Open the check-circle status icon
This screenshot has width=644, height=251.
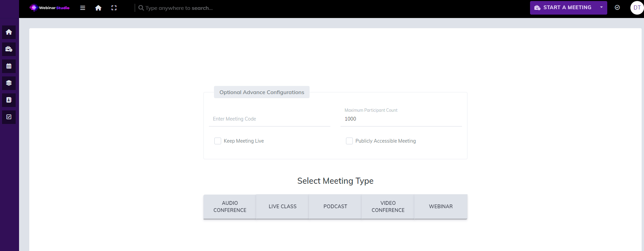pyautogui.click(x=617, y=7)
